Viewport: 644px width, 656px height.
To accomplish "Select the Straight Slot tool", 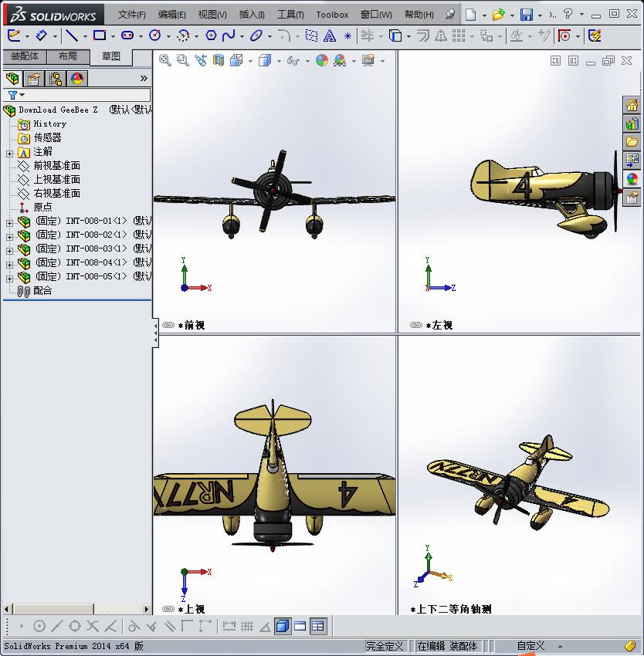I will 127,36.
